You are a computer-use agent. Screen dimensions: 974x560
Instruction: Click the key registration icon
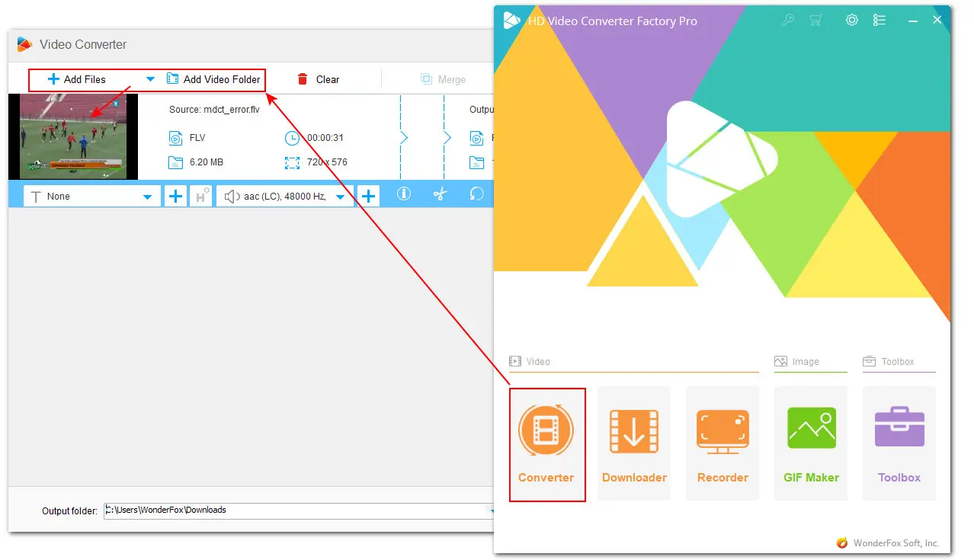(x=789, y=21)
